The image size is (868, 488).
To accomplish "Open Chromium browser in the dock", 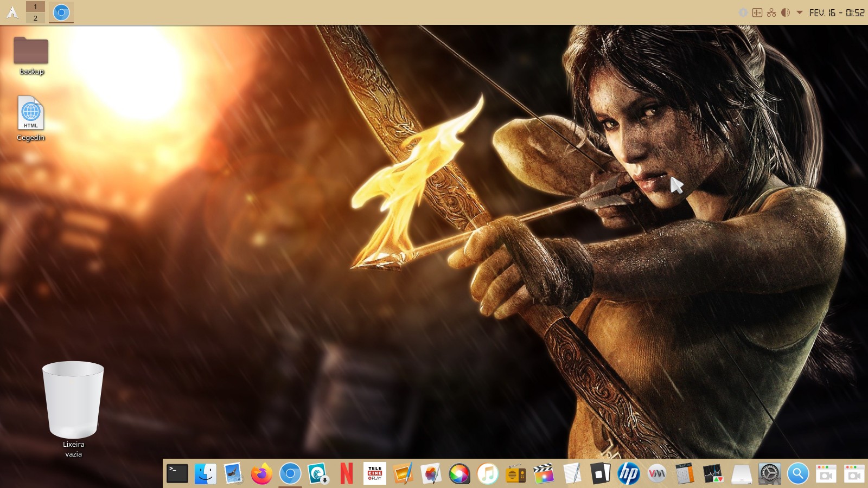I will (290, 474).
